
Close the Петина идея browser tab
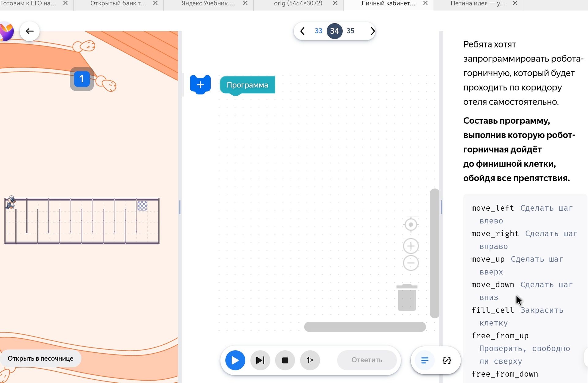515,3
